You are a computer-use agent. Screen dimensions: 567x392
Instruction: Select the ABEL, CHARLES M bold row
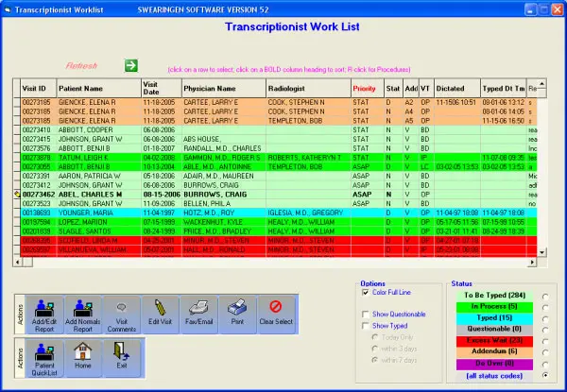coord(279,195)
